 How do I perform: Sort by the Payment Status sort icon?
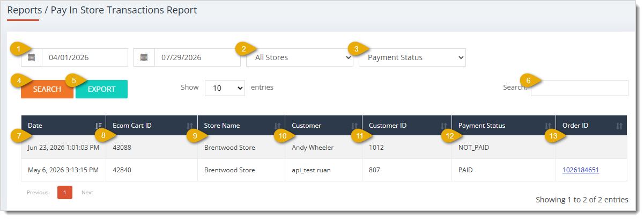coord(548,126)
